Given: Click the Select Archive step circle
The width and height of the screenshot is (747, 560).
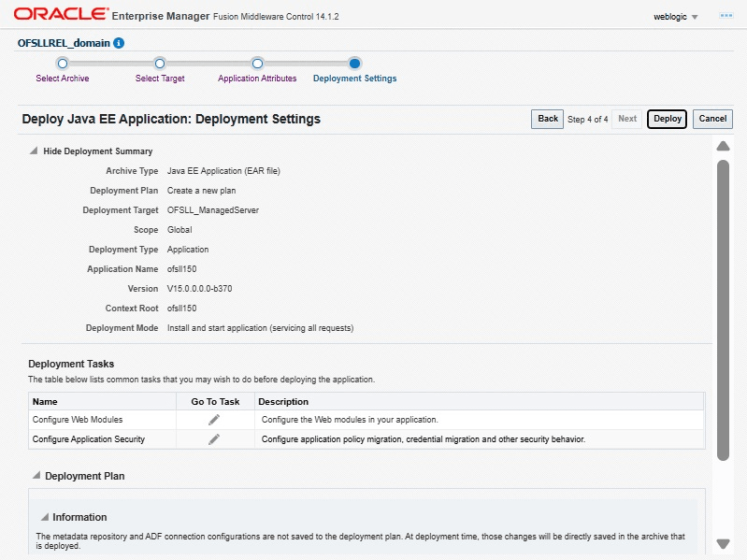Looking at the screenshot, I should 62,64.
